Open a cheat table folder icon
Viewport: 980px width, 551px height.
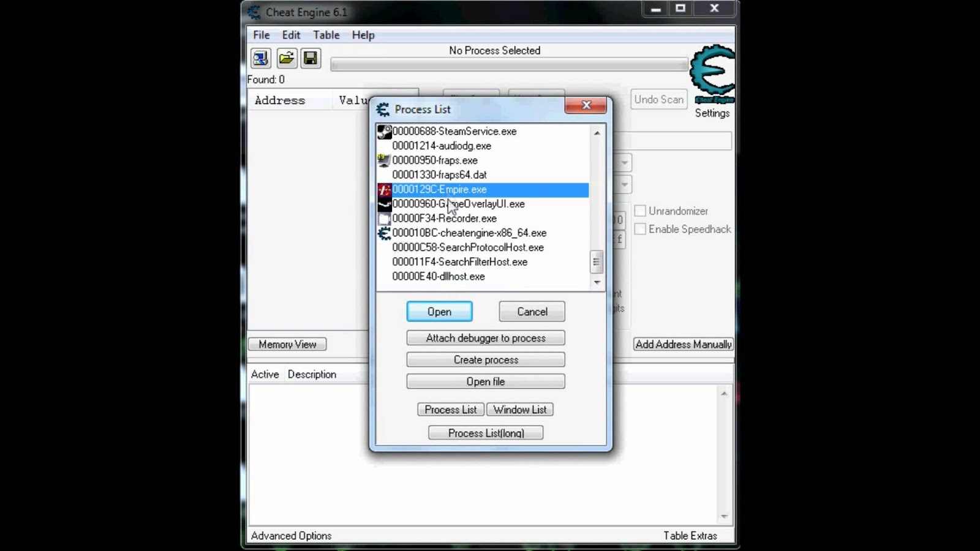(286, 58)
